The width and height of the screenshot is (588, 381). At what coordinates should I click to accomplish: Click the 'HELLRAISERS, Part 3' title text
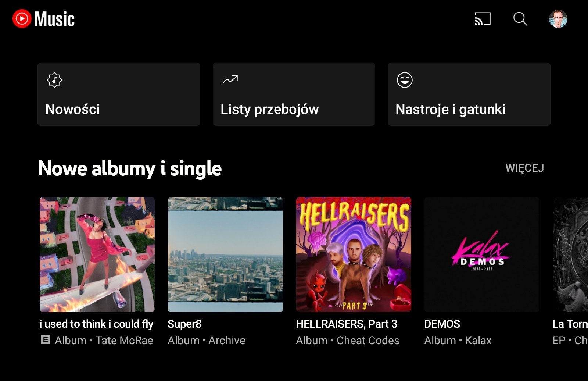click(x=347, y=324)
